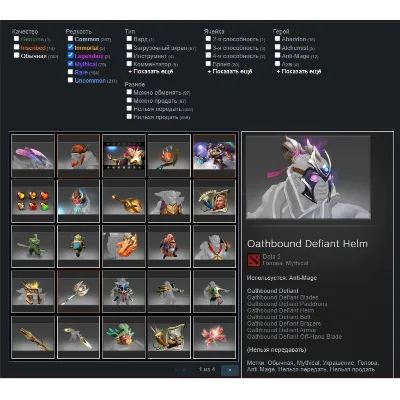The height and width of the screenshot is (400, 400).
Task: Tick the Броня slot checkbox
Action: coord(208,64)
